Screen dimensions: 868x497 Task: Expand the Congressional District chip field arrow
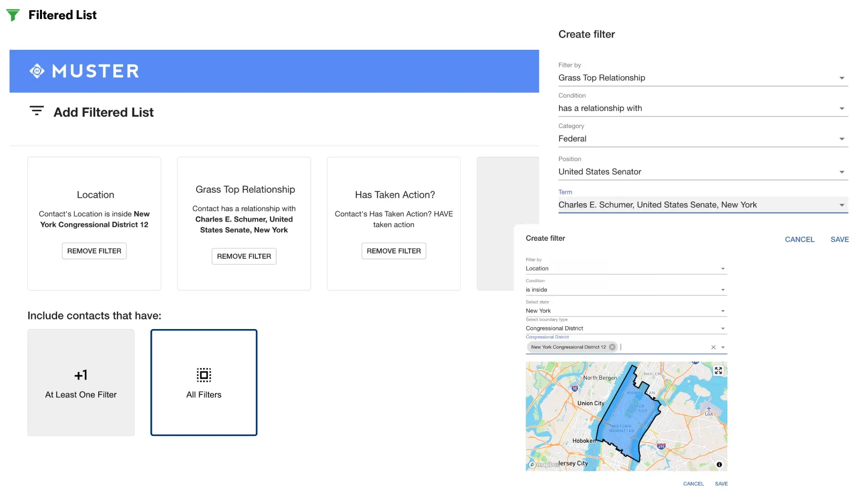click(723, 347)
